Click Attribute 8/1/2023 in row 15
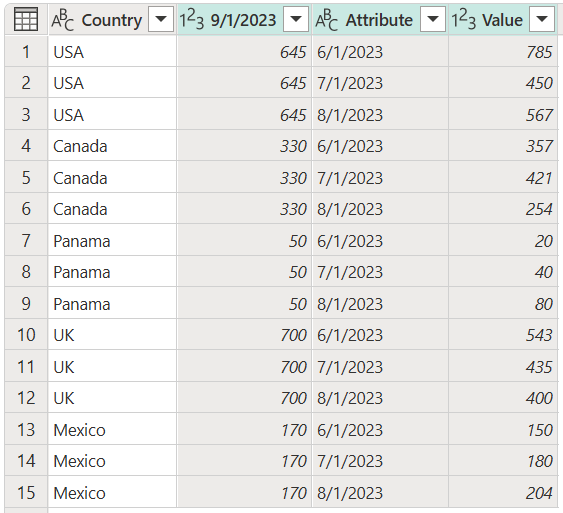 pos(380,493)
